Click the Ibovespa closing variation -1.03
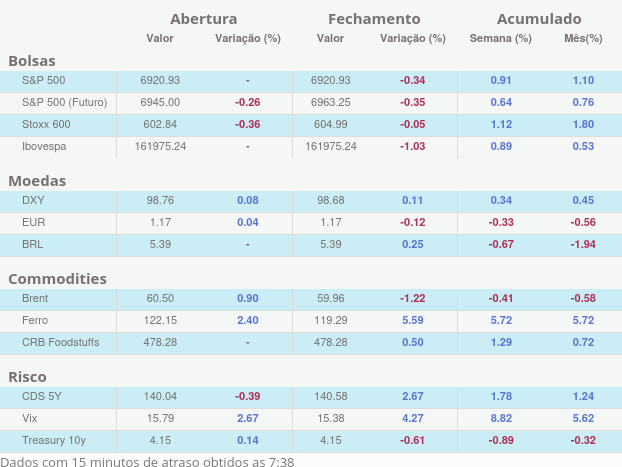 (x=412, y=146)
